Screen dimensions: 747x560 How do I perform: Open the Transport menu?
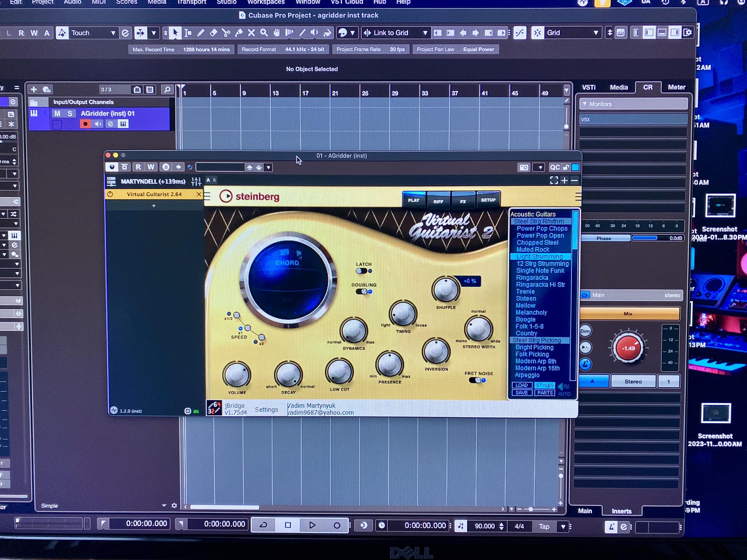pos(192,2)
